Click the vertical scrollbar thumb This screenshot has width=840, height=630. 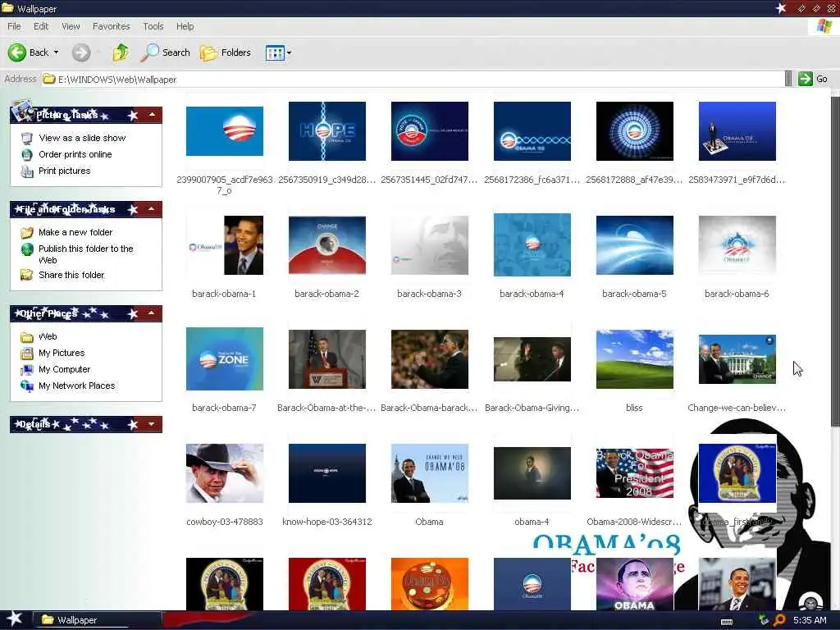(835, 262)
